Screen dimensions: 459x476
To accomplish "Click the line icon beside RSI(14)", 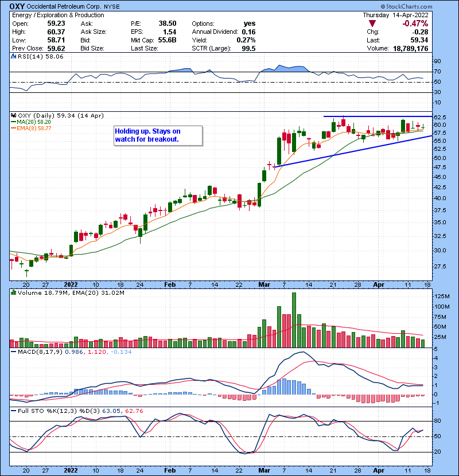I will pos(13,56).
